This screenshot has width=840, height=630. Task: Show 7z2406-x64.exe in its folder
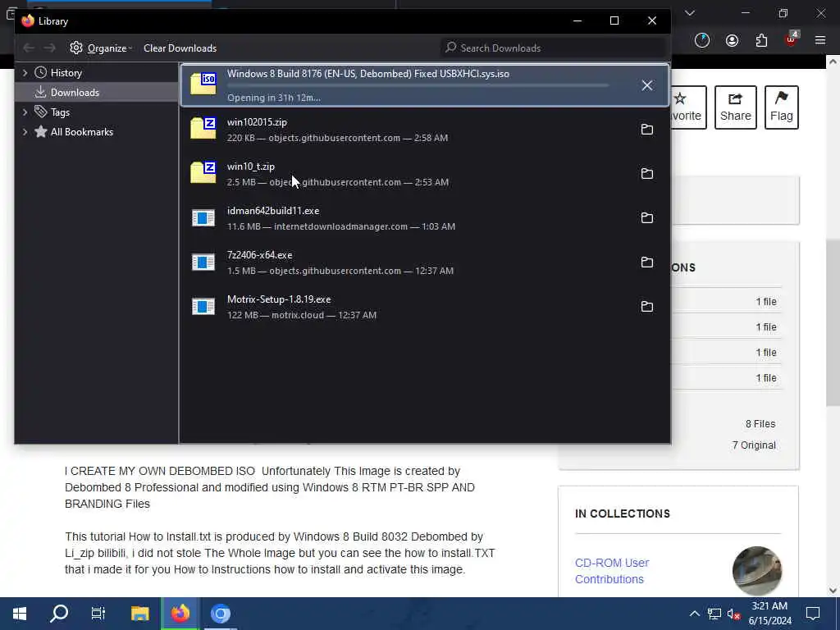[x=646, y=262]
